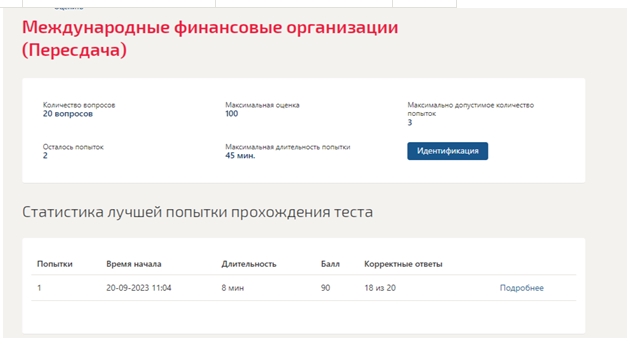This screenshot has width=631, height=360.
Task: Click the partially hidden link above the title
Action: (x=69, y=7)
